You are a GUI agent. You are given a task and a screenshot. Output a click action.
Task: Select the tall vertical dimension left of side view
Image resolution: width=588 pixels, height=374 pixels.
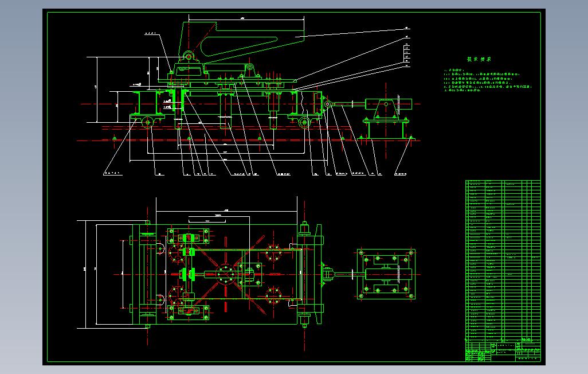[97, 89]
